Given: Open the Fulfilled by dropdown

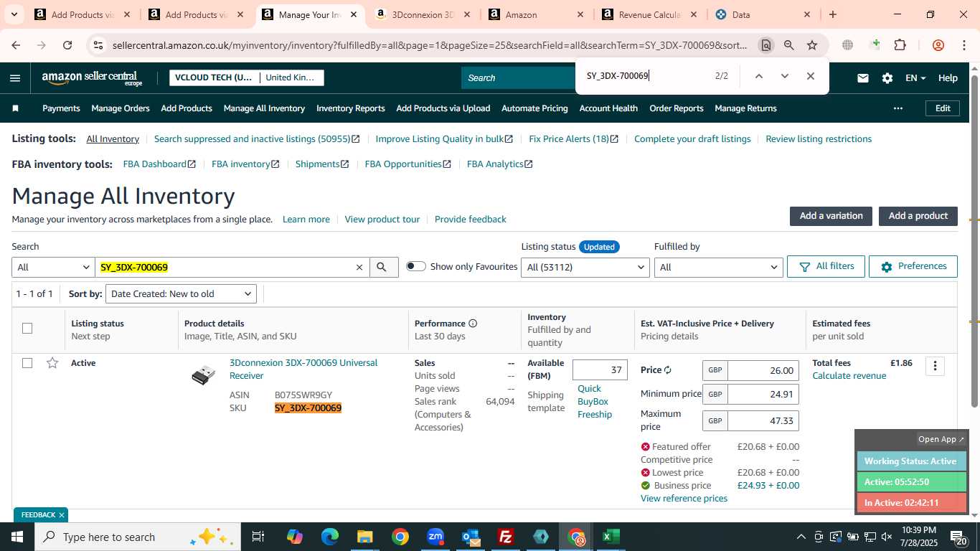Looking at the screenshot, I should [x=718, y=267].
